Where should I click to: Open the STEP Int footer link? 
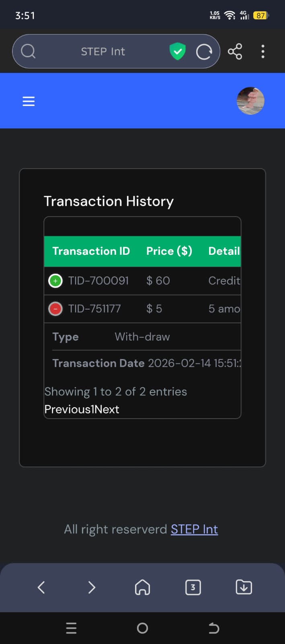pyautogui.click(x=194, y=529)
